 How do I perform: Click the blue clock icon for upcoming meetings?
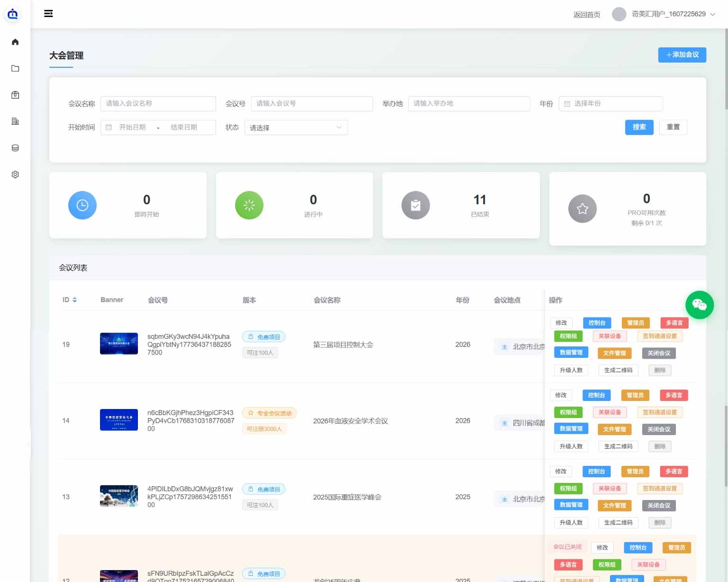point(82,205)
